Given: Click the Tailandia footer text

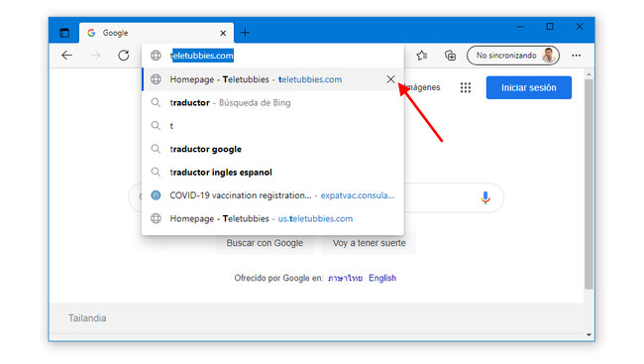Looking at the screenshot, I should (87, 318).
